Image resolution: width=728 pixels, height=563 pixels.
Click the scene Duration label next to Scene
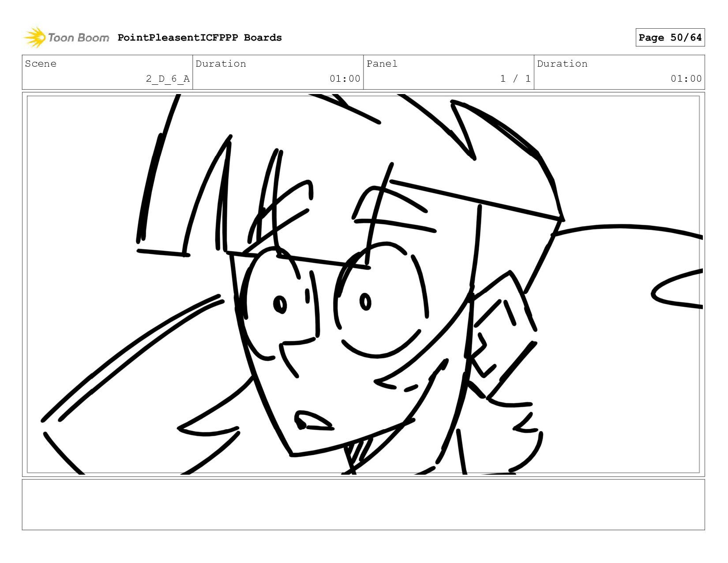221,64
